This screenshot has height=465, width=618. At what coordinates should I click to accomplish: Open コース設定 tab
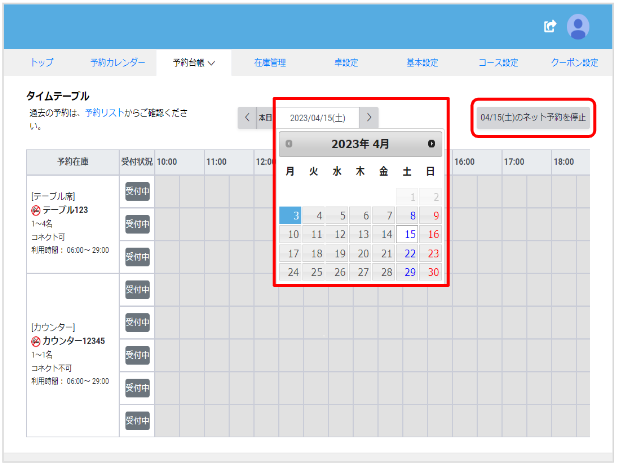pos(498,62)
